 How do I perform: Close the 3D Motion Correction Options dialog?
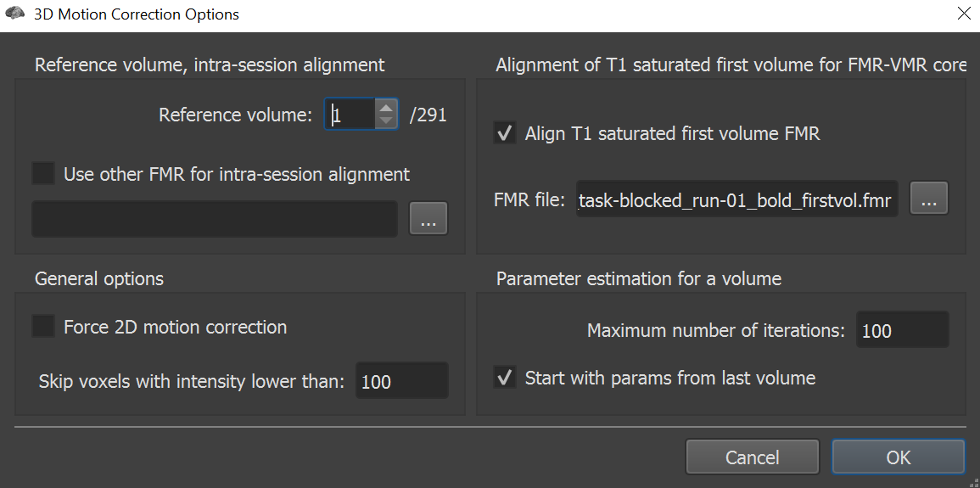(963, 13)
